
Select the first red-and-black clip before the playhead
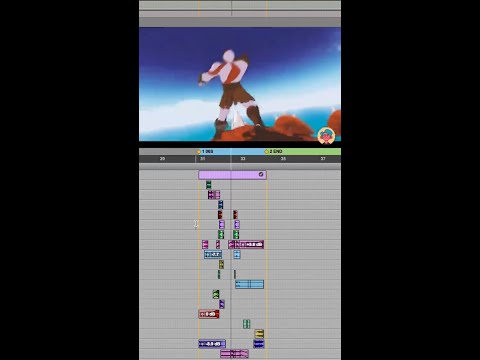pos(220,215)
